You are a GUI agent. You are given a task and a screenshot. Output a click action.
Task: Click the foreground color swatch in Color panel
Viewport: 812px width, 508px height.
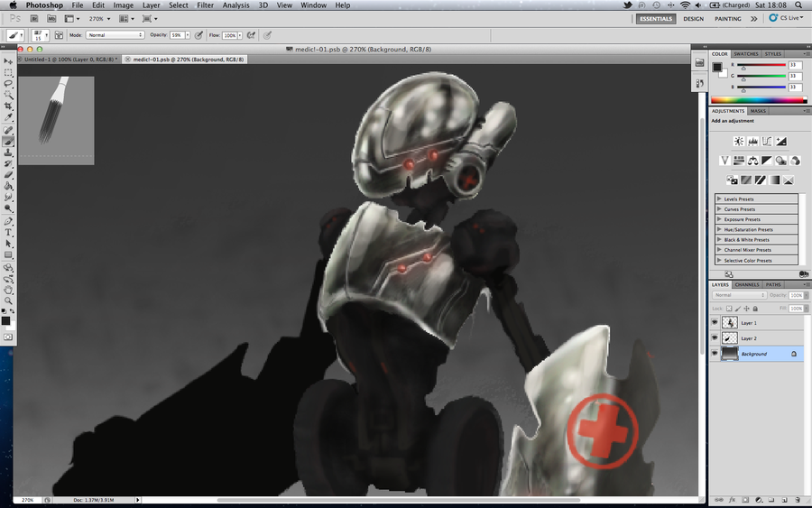(716, 68)
